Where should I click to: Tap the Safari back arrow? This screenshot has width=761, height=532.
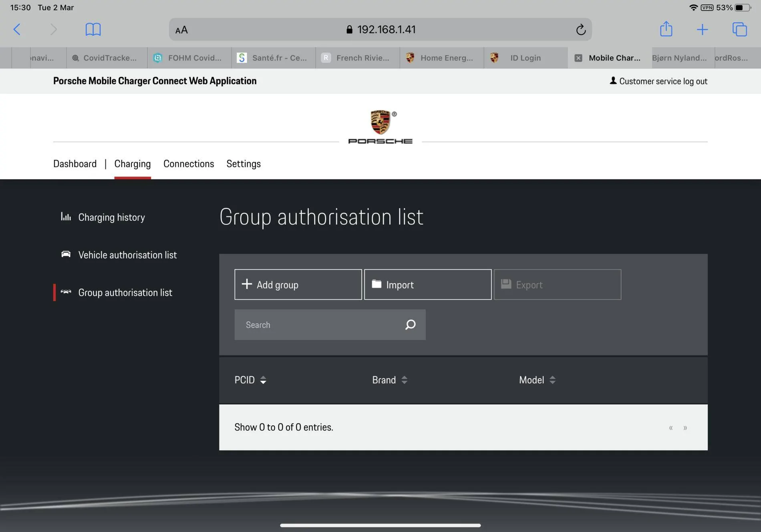(17, 29)
